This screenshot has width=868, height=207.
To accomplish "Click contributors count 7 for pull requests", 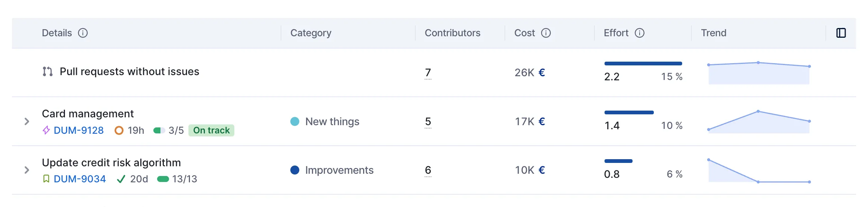I will click(428, 73).
